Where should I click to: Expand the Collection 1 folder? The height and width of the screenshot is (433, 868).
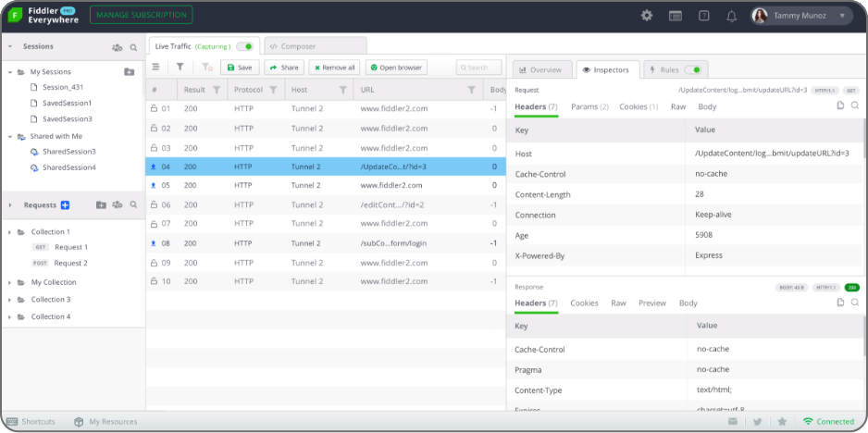click(x=10, y=232)
